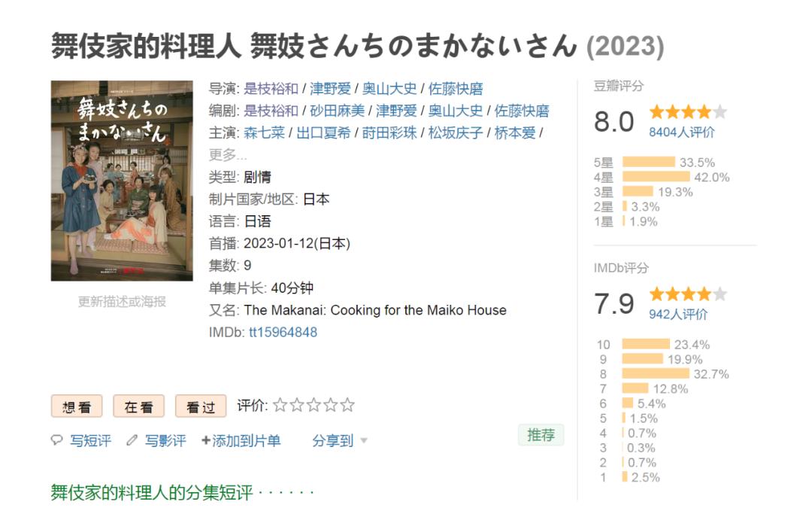Rate with the second empty star
The height and width of the screenshot is (508, 812).
coord(297,406)
